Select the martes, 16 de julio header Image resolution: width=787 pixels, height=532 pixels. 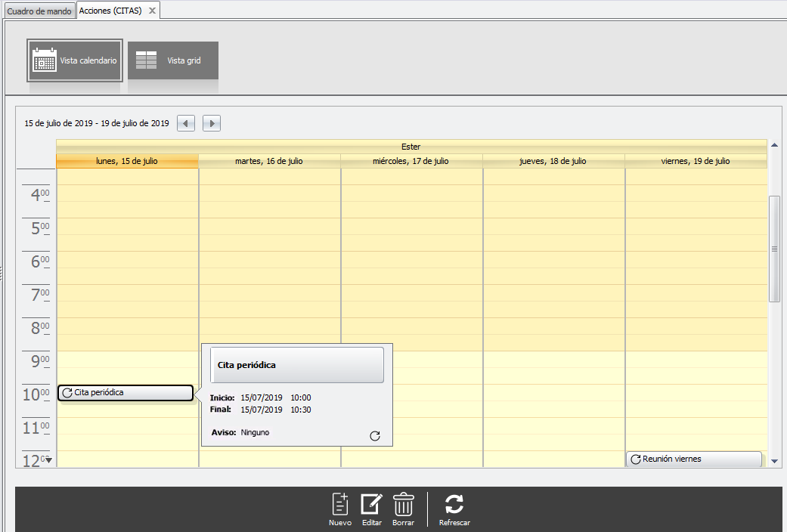[x=269, y=161]
